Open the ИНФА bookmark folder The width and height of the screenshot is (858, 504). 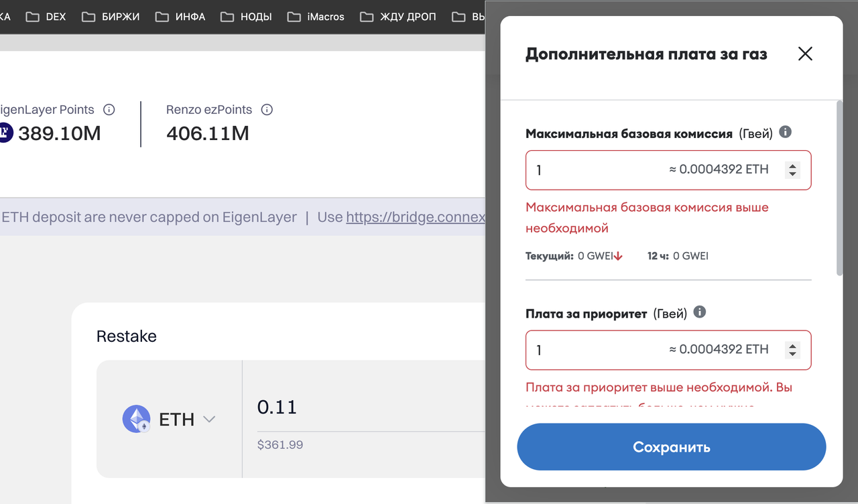180,17
